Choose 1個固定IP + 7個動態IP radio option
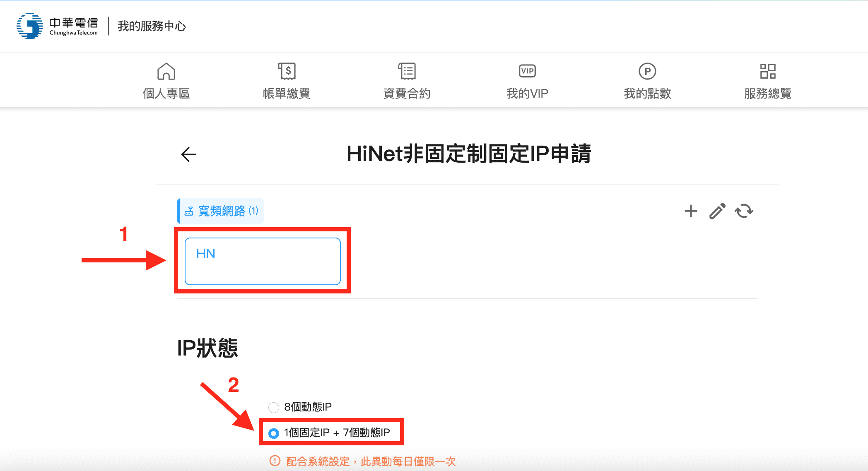The height and width of the screenshot is (471, 868). [x=273, y=433]
